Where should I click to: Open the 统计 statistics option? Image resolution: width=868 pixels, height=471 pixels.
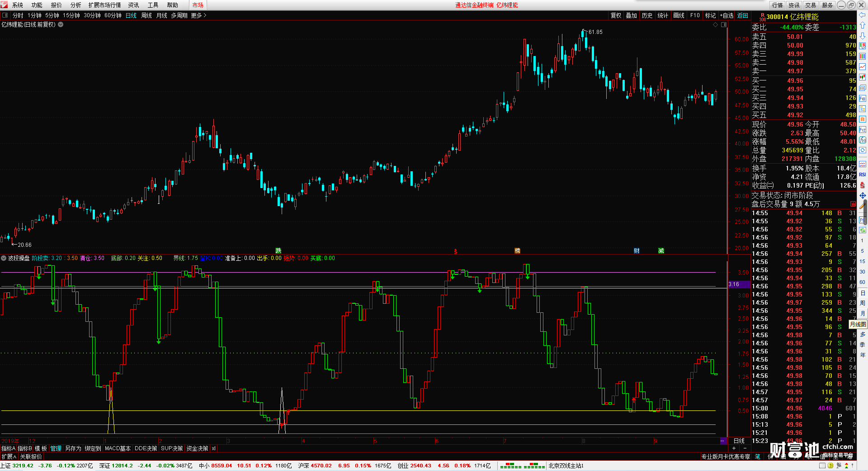tap(663, 15)
